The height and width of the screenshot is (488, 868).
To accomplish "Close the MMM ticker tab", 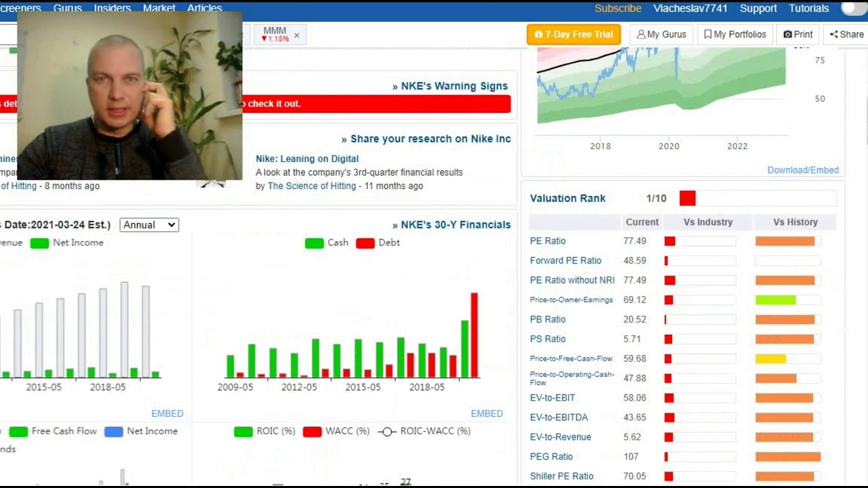I will [296, 35].
